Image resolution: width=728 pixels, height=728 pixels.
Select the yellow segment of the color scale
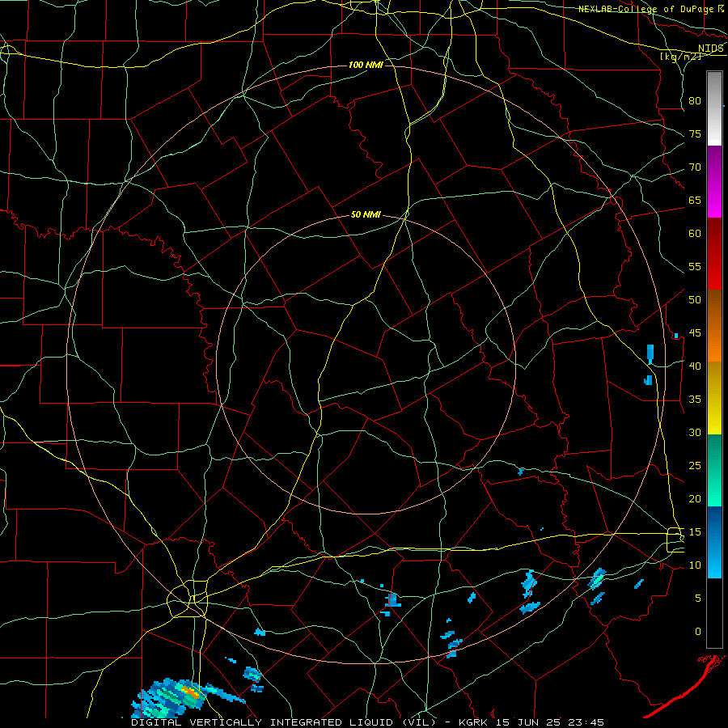tap(714, 398)
